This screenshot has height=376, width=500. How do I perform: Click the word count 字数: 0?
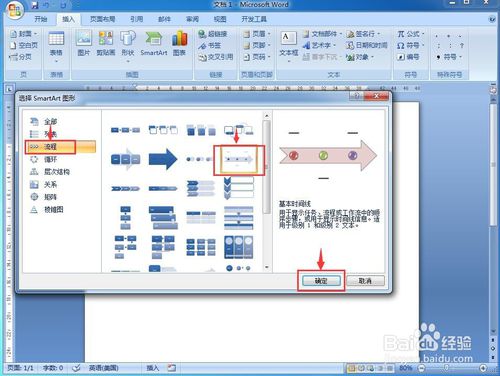coord(53,368)
